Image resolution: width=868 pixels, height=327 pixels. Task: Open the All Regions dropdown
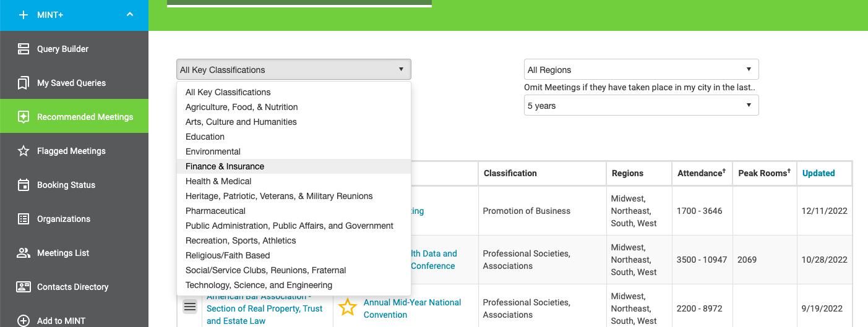pyautogui.click(x=641, y=70)
